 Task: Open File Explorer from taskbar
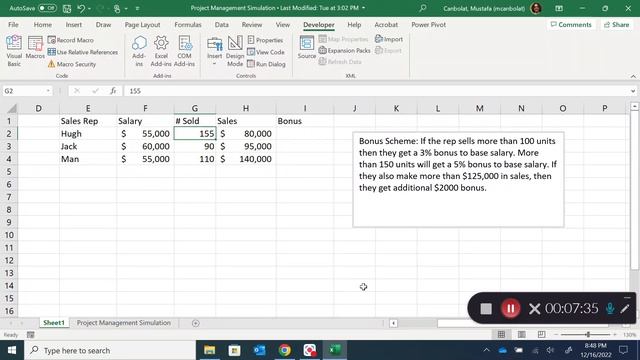tap(209, 350)
